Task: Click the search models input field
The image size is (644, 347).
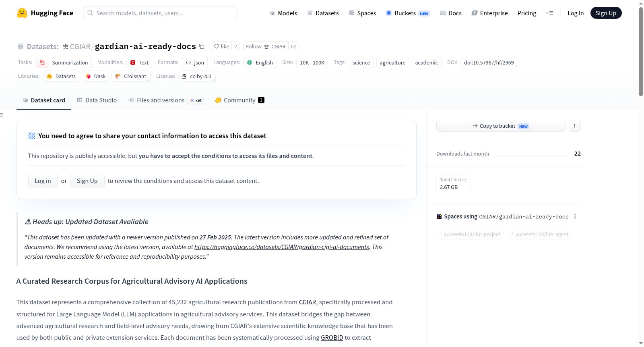Action: tap(160, 13)
